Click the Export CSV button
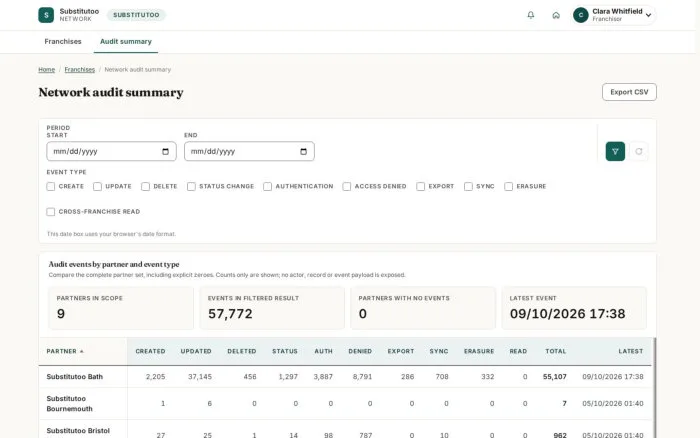This screenshot has height=438, width=700. tap(629, 92)
